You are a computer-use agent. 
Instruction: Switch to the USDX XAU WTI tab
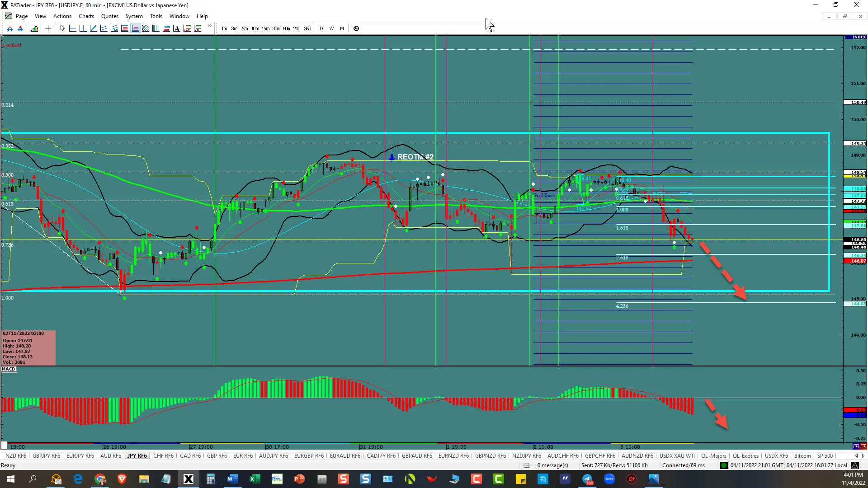pos(677,456)
